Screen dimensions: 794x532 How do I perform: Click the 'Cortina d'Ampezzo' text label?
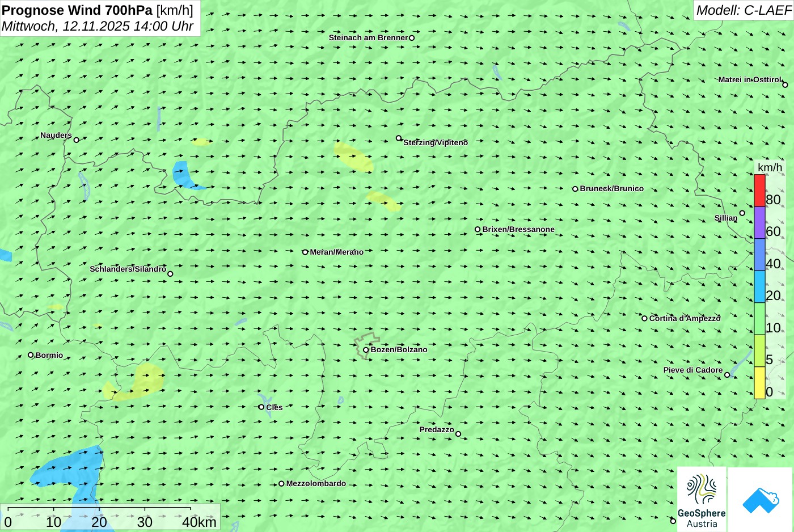pos(685,318)
